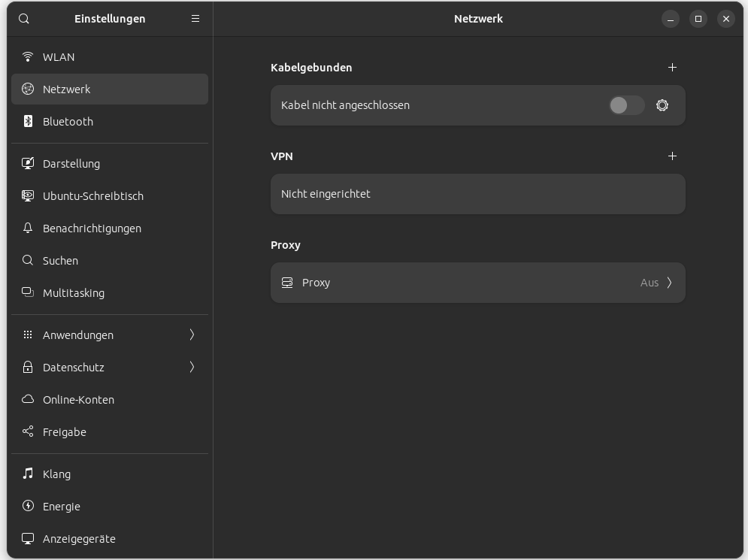The width and height of the screenshot is (748, 560).
Task: Click the 'Nicht eingerichtet' VPN row
Action: pyautogui.click(x=477, y=194)
